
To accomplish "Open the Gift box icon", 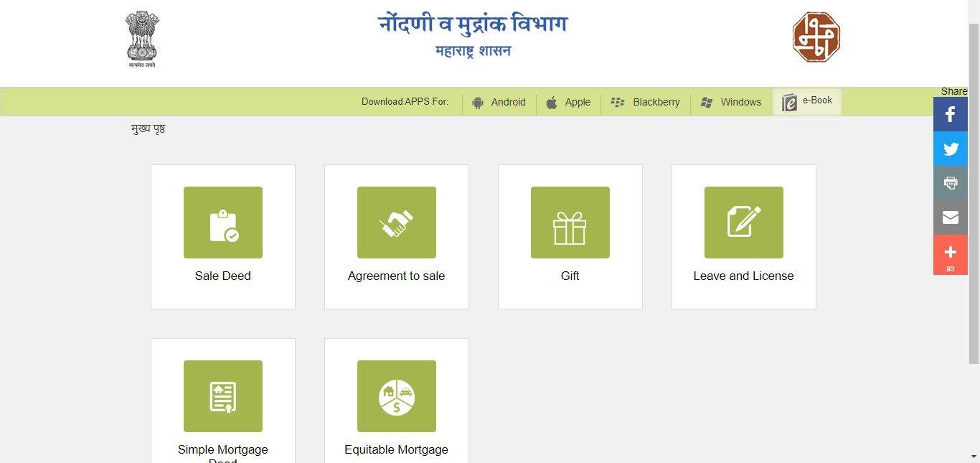I will [570, 223].
